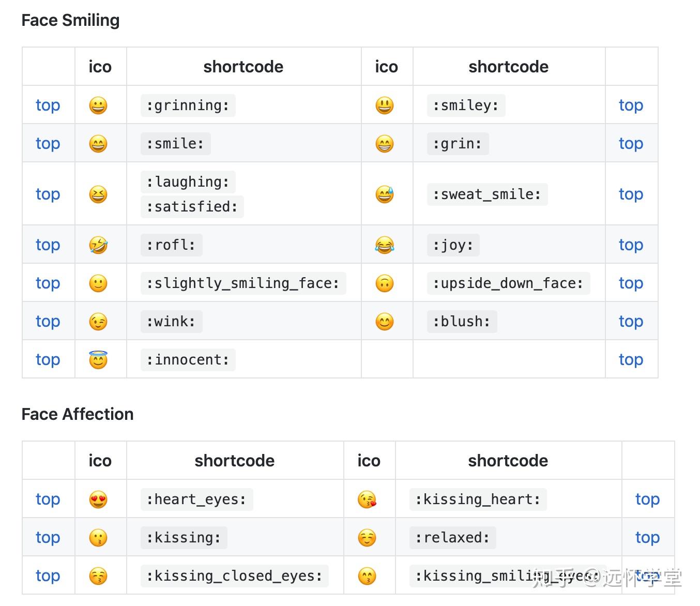Click the joy tears emoji
The height and width of the screenshot is (606, 700).
(384, 245)
